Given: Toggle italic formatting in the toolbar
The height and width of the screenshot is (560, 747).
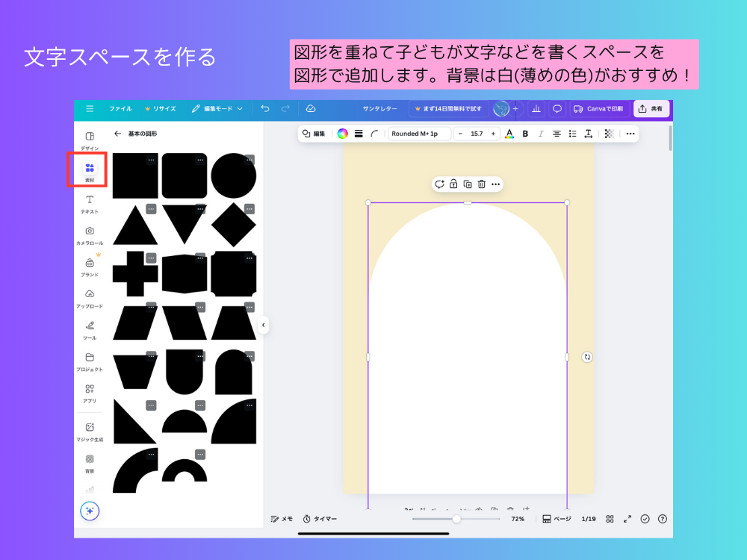Looking at the screenshot, I should point(539,134).
